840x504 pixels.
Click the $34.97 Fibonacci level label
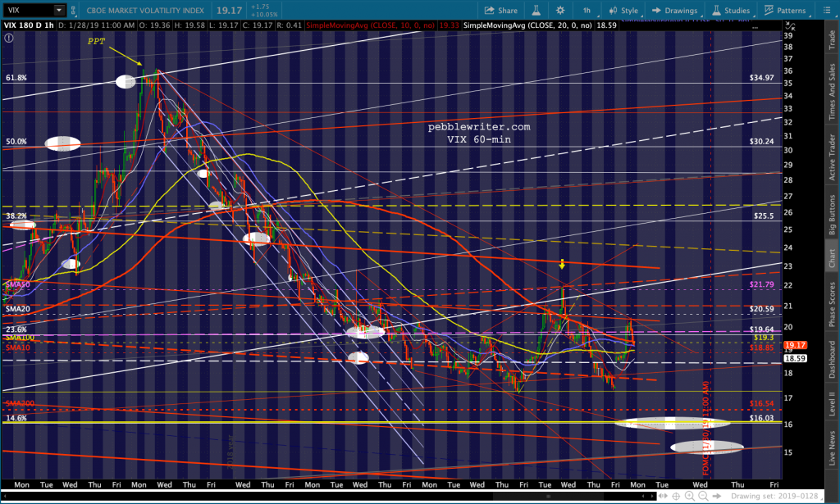click(761, 78)
